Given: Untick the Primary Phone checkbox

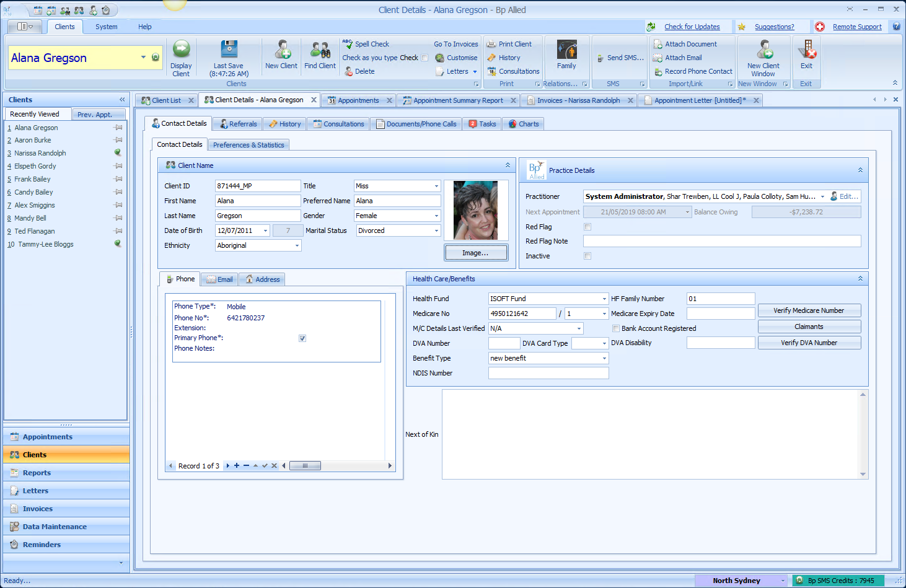Looking at the screenshot, I should (x=302, y=338).
